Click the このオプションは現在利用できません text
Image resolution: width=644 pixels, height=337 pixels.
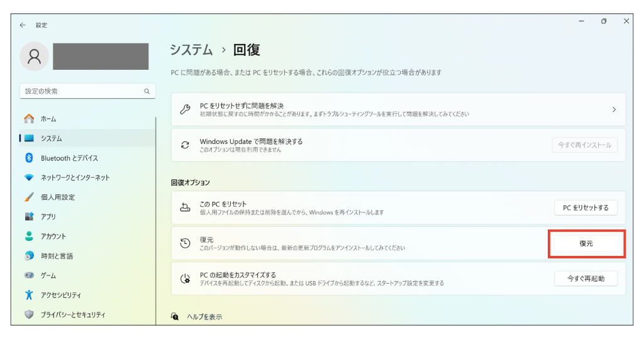[x=240, y=150]
